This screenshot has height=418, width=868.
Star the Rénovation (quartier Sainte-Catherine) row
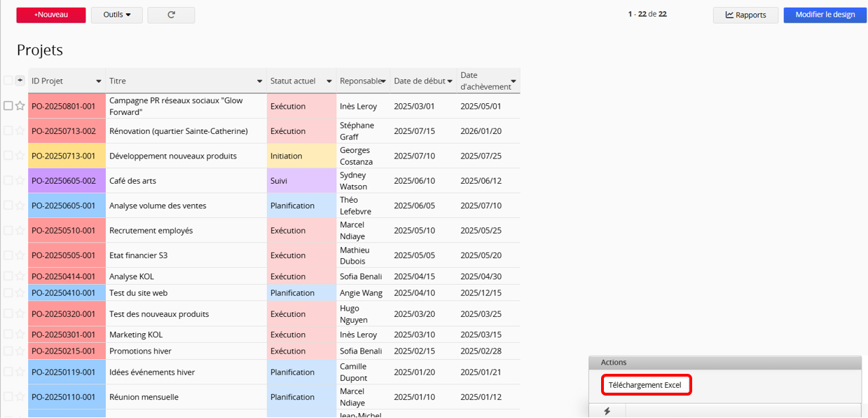(20, 131)
